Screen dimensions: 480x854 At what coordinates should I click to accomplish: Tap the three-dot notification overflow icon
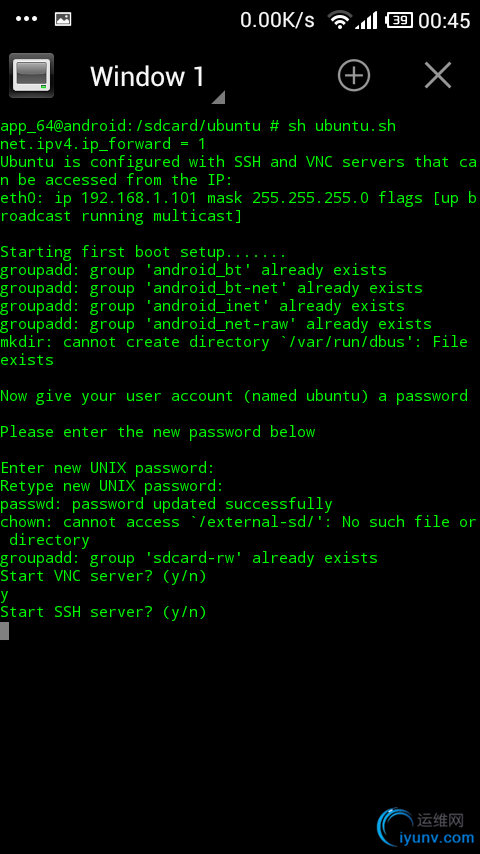(x=26, y=19)
